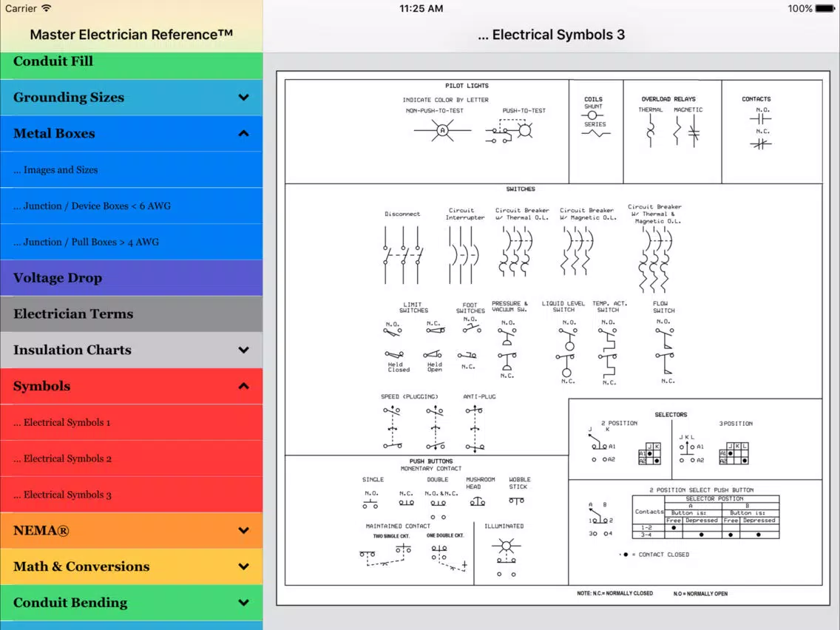Tap the N.O. liquid level switch symbol

(x=568, y=339)
